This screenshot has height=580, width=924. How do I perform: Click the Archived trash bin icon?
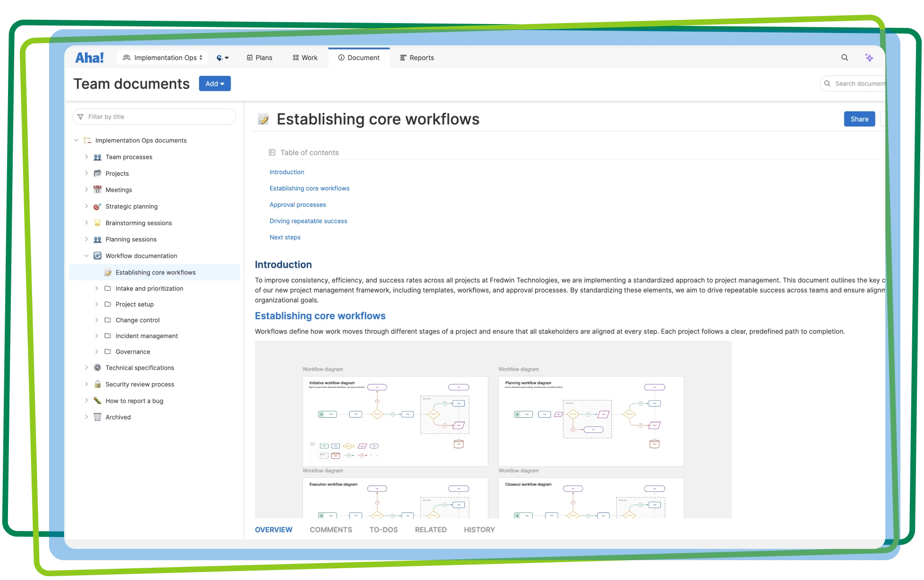(x=98, y=417)
